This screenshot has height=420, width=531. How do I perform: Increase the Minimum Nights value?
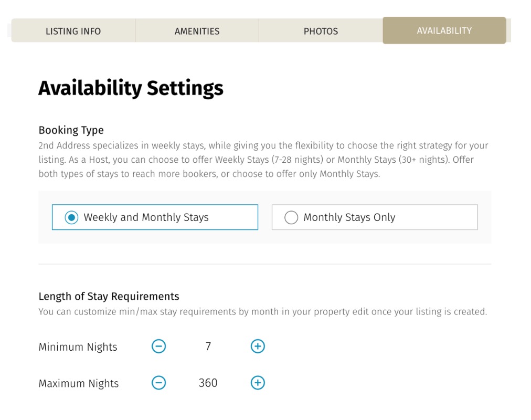coord(258,346)
